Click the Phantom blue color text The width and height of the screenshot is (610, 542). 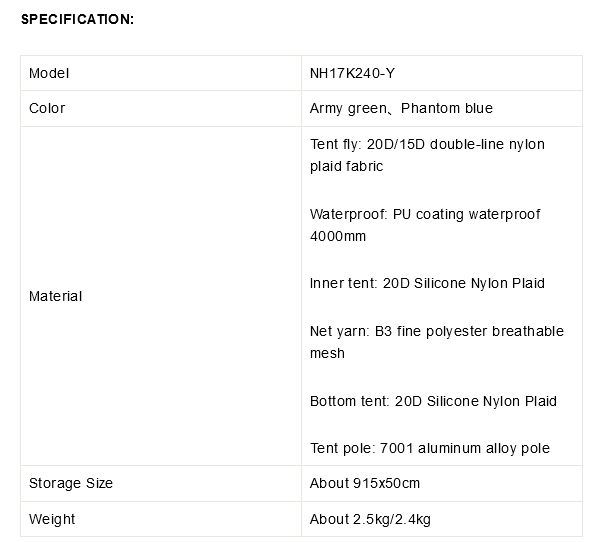(x=446, y=108)
